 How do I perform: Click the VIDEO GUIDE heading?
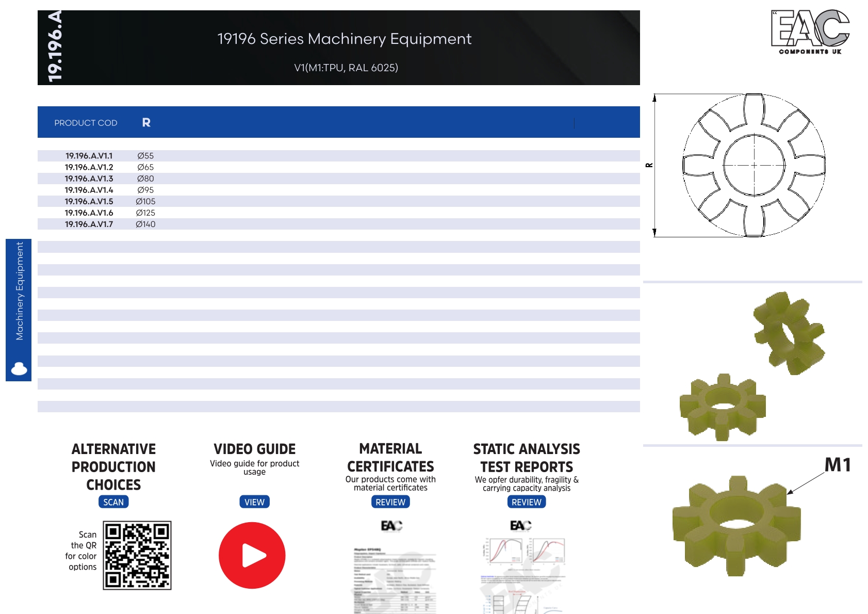[x=255, y=449]
